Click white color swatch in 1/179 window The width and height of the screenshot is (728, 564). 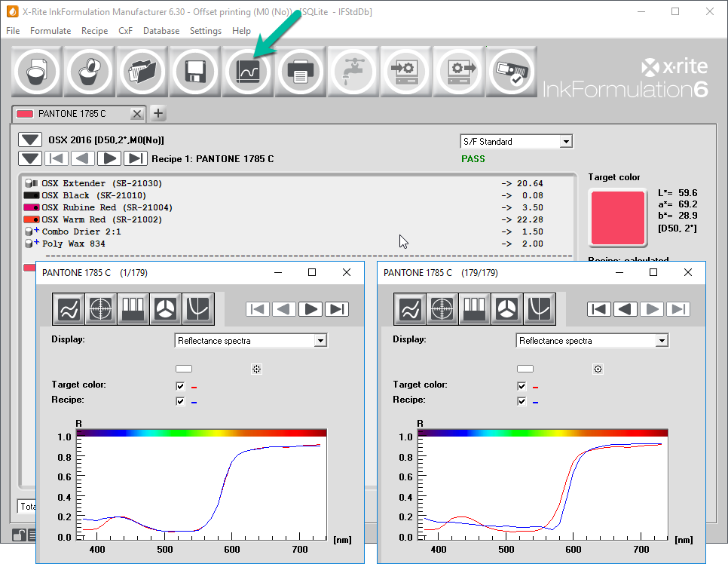(x=184, y=369)
